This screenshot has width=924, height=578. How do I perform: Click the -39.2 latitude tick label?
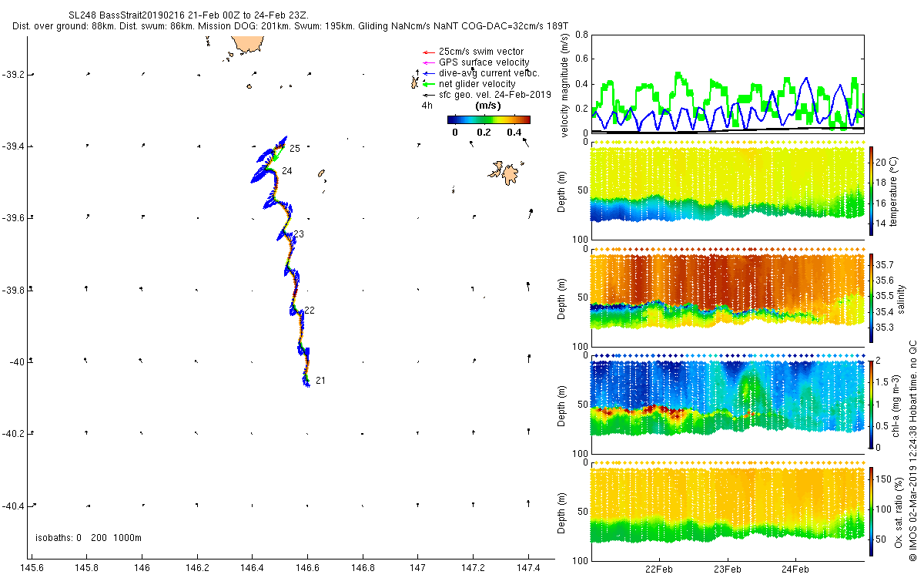(x=13, y=75)
